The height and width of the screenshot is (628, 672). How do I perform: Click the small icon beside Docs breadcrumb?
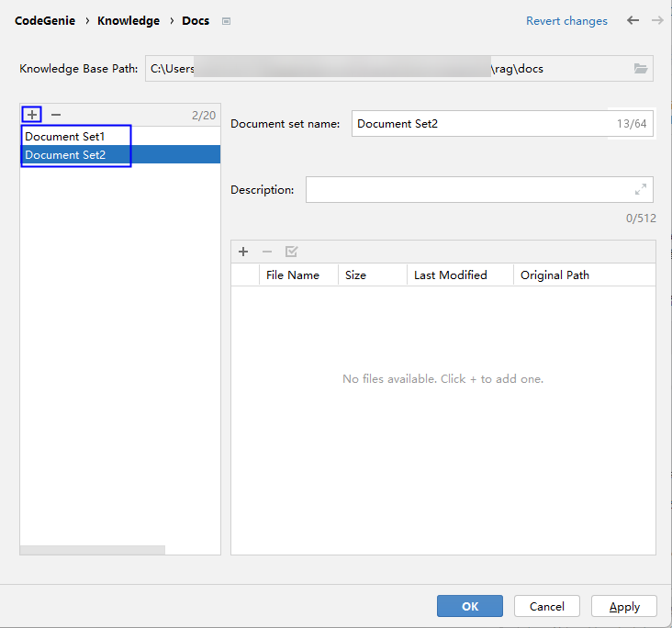click(x=227, y=21)
